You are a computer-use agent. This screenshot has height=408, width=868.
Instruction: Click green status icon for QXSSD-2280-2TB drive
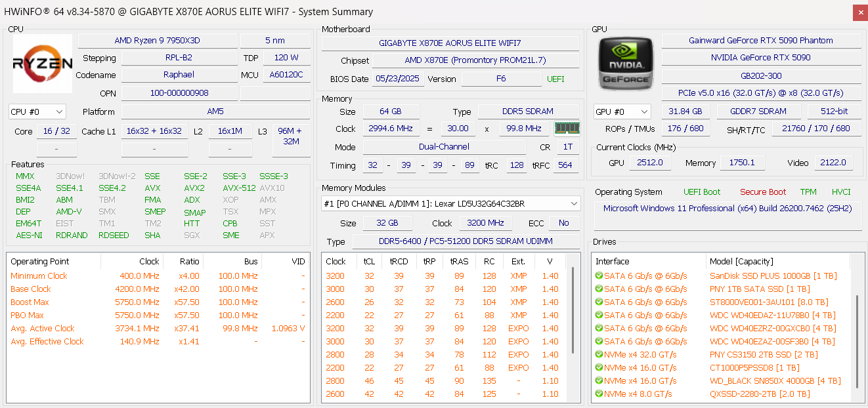tap(599, 394)
